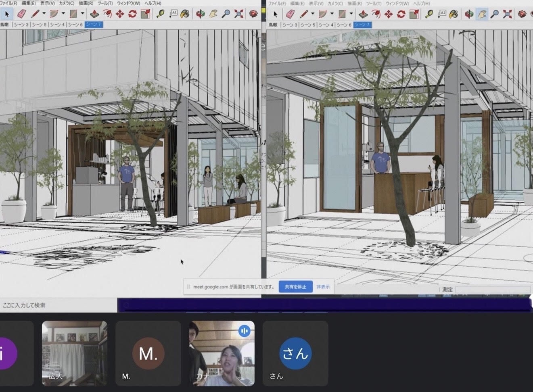Expand the line tool dropdown in left window
533x392 pixels.
44,14
